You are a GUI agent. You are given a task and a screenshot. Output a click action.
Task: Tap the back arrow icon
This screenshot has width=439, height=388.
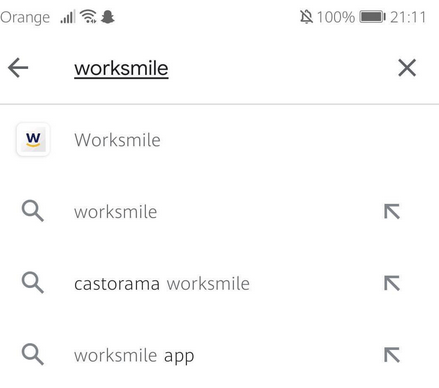18,68
